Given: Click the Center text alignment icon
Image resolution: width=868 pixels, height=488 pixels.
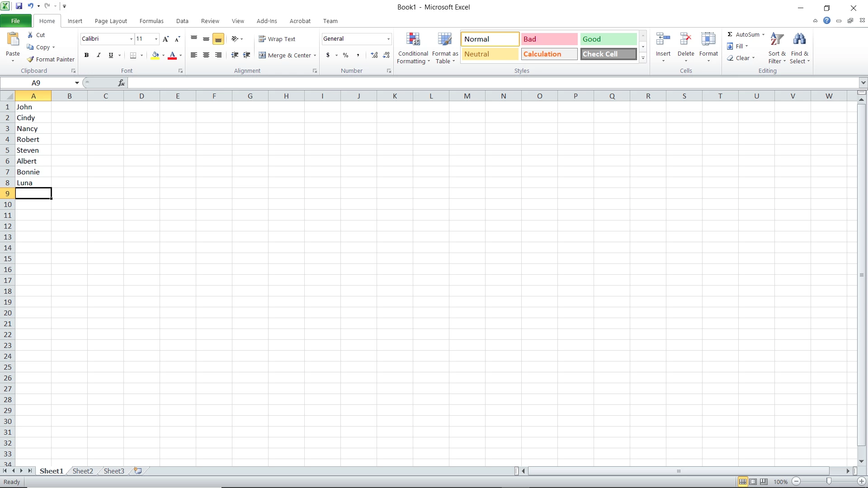Looking at the screenshot, I should pos(206,55).
